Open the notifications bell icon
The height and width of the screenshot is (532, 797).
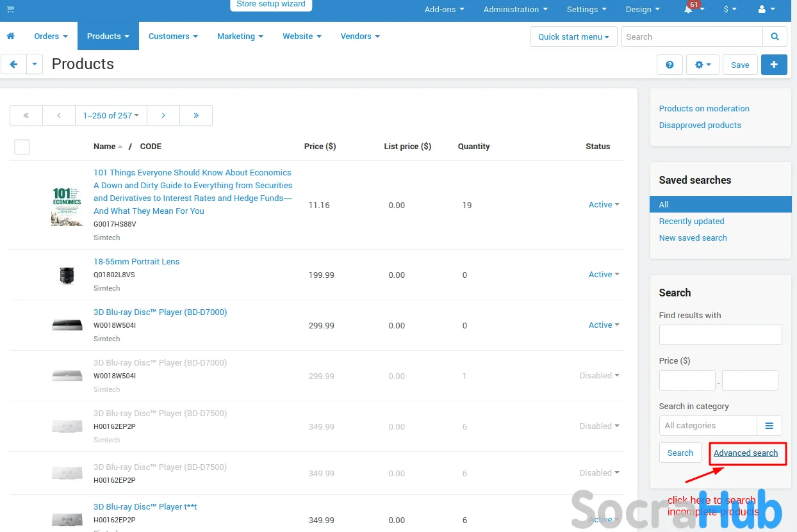tap(689, 10)
